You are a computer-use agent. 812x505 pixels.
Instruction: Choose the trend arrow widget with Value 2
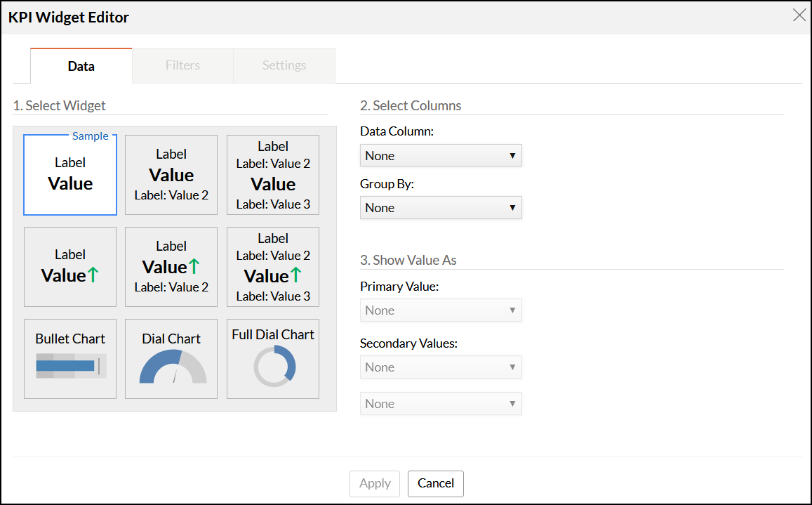tap(171, 267)
